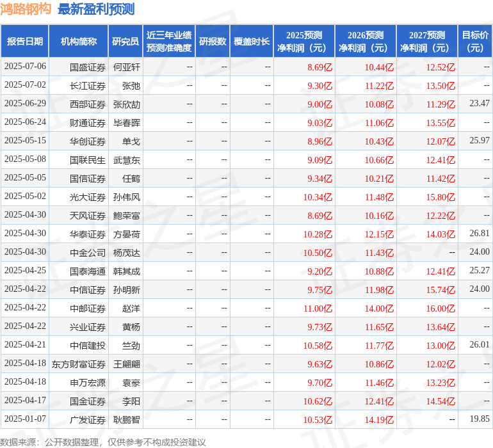Screen dimensions: 493x448
Task: Open the 国盛证券 institution entry
Action: coord(88,67)
